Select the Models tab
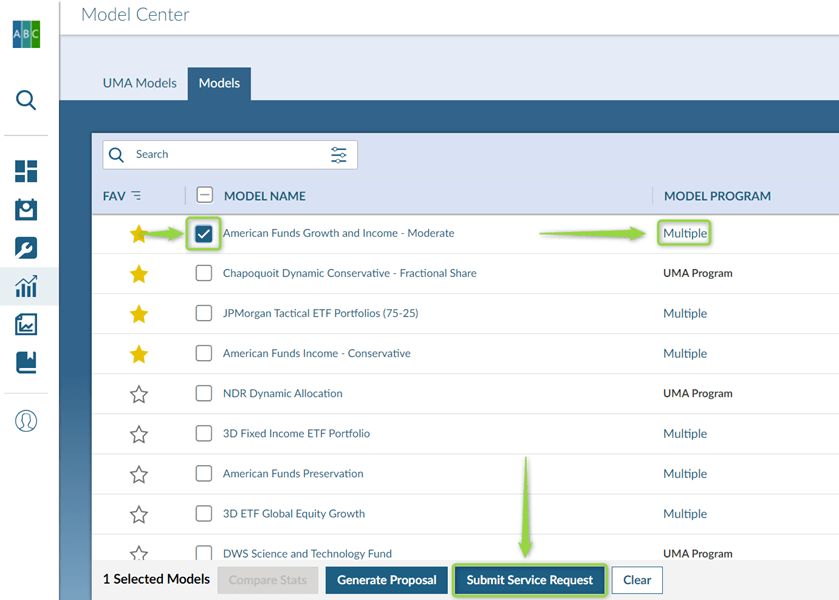The height and width of the screenshot is (600, 839). click(x=219, y=83)
